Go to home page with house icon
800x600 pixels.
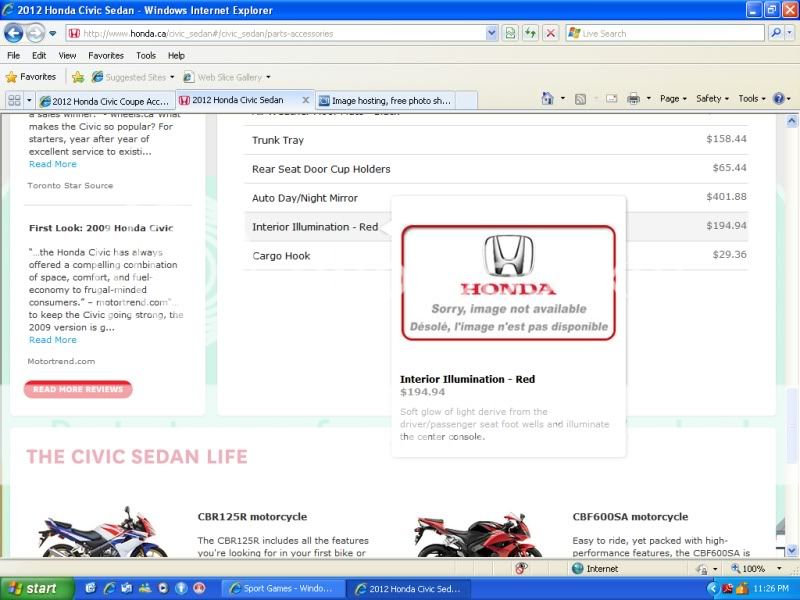point(547,98)
